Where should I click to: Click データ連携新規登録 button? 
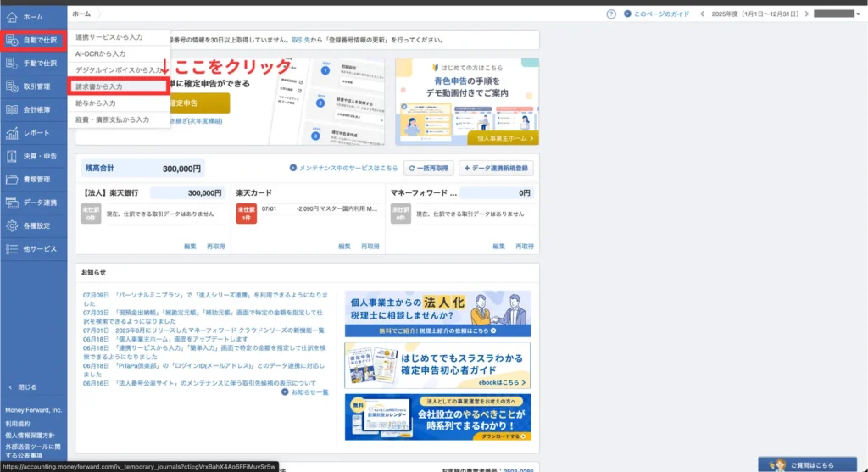[496, 168]
